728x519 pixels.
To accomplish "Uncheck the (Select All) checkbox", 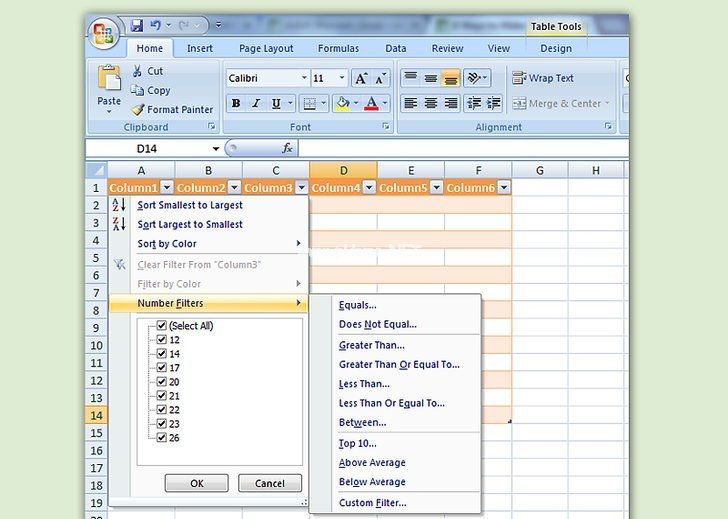I will coord(162,326).
